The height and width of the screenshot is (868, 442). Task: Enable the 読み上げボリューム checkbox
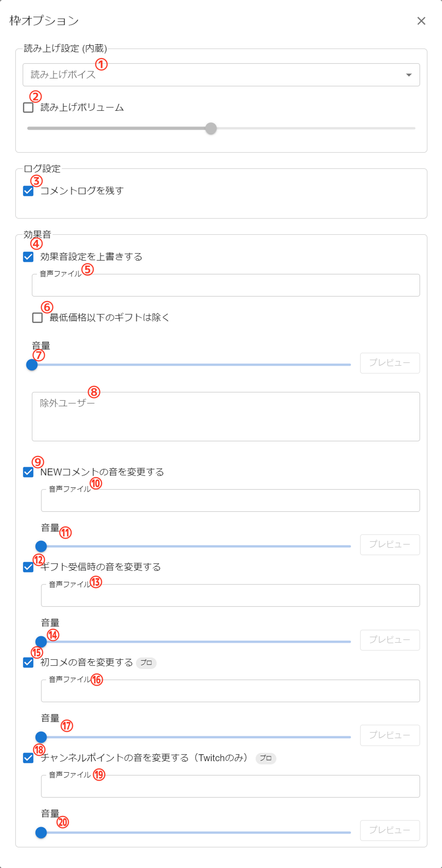(28, 107)
